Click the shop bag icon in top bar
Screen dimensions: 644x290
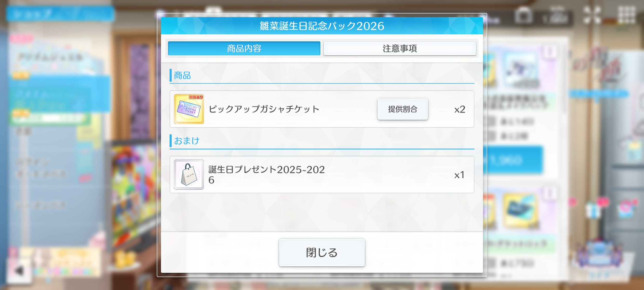[x=524, y=16]
